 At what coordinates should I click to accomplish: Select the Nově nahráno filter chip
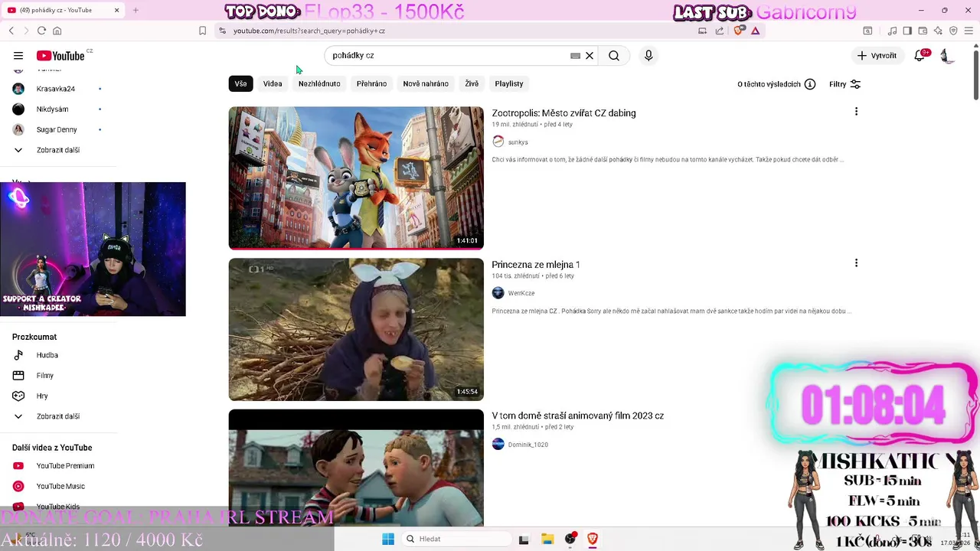426,83
